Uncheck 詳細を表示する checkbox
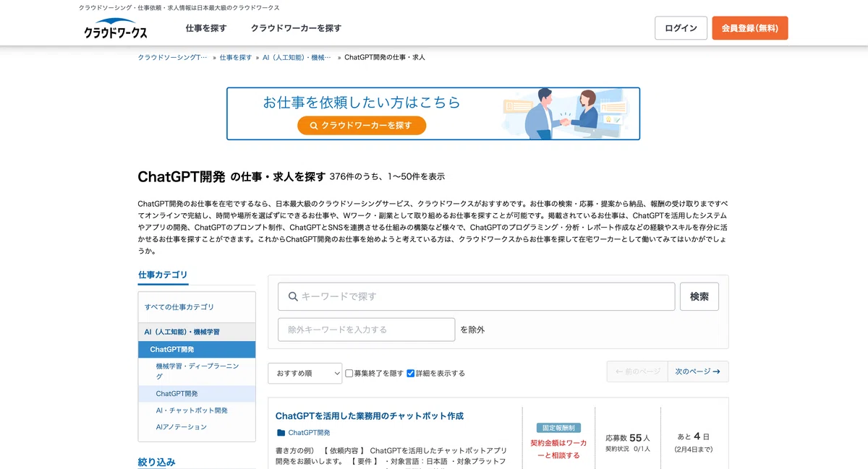 pyautogui.click(x=411, y=374)
